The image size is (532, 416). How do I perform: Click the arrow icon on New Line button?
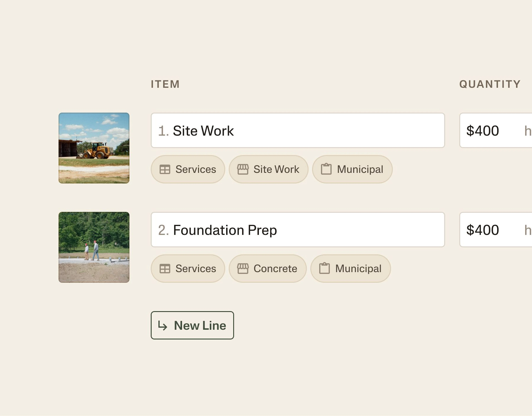163,326
